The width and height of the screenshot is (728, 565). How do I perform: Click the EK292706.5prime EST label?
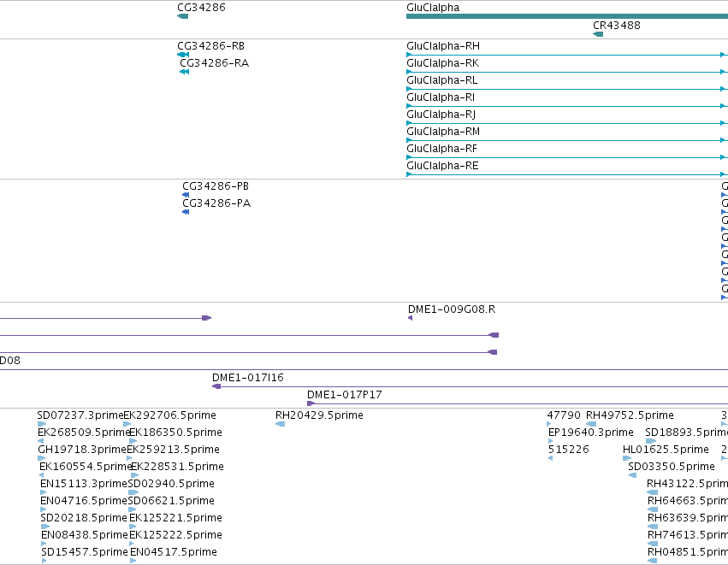click(x=169, y=415)
